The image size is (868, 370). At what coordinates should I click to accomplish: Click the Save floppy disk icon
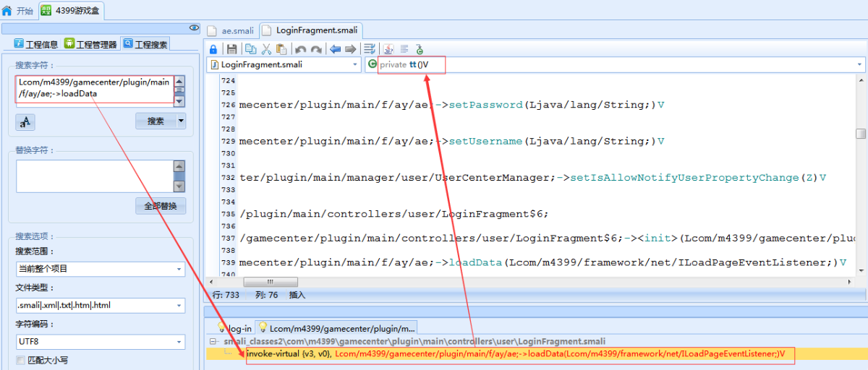point(231,49)
